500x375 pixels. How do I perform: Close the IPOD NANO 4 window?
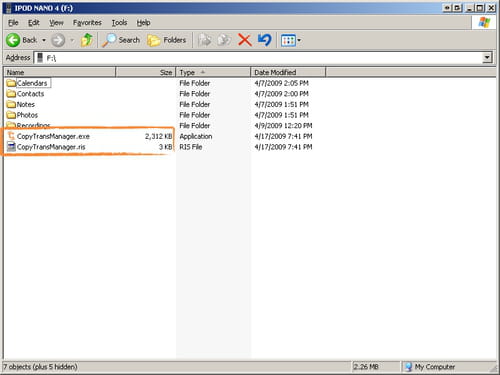tap(491, 8)
